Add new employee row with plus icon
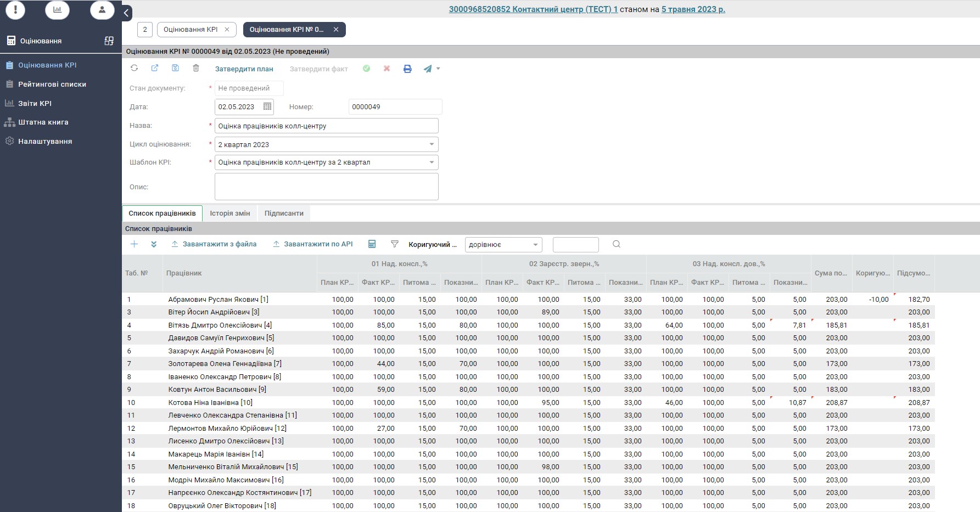This screenshot has width=980, height=512. click(134, 244)
